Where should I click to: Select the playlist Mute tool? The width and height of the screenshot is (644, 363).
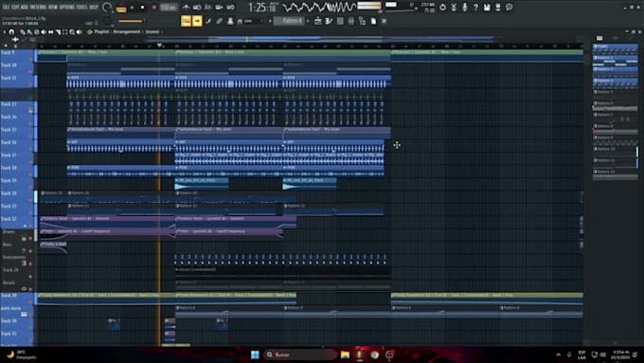point(44,31)
